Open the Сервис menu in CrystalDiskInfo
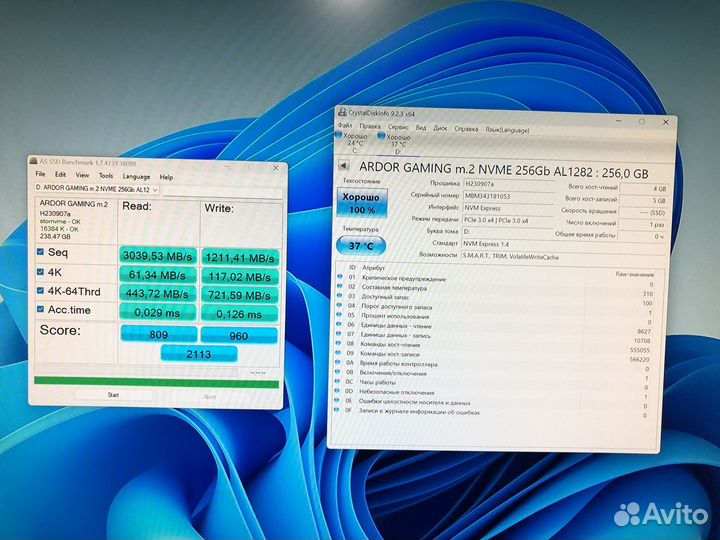Viewport: 720px width, 540px height. [x=398, y=127]
